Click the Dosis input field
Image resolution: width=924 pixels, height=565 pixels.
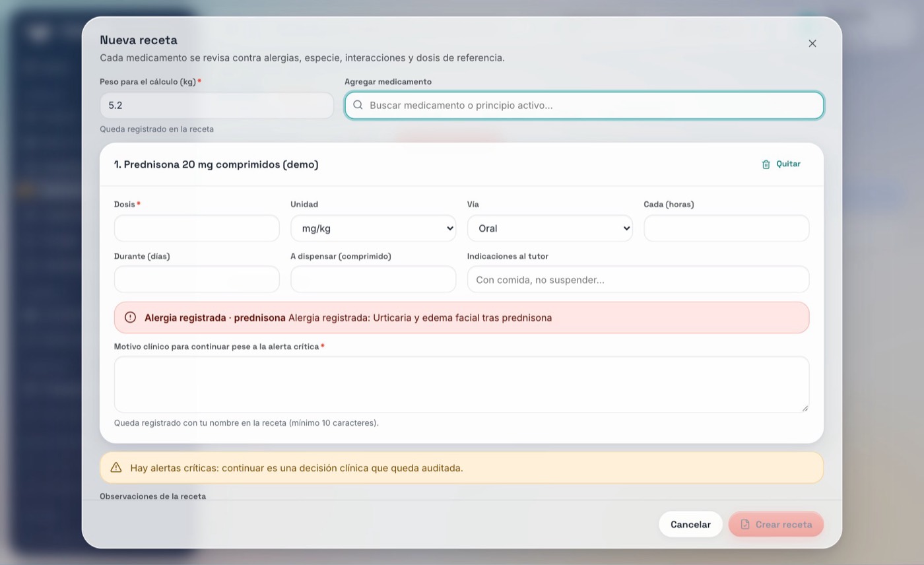click(x=197, y=228)
